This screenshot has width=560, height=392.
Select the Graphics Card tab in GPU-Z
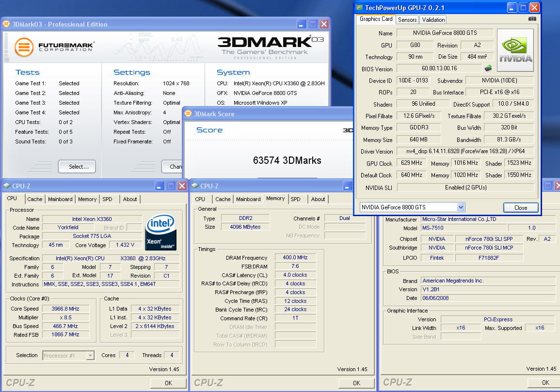pos(376,19)
